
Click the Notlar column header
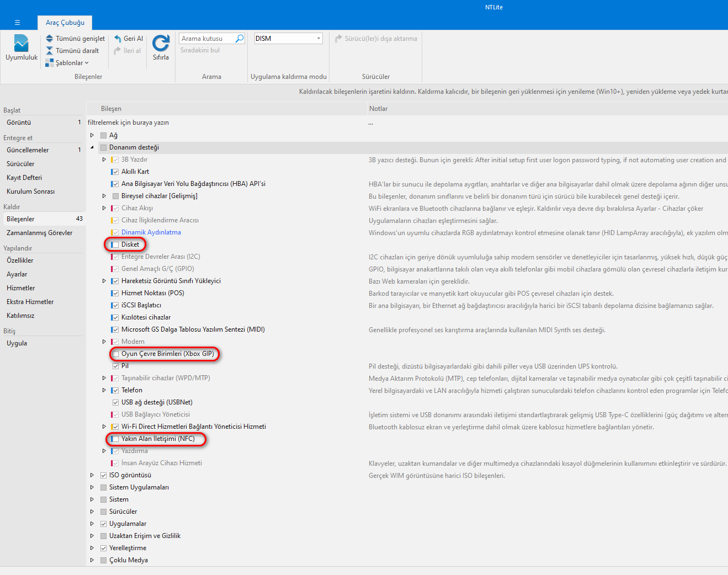pyautogui.click(x=548, y=109)
